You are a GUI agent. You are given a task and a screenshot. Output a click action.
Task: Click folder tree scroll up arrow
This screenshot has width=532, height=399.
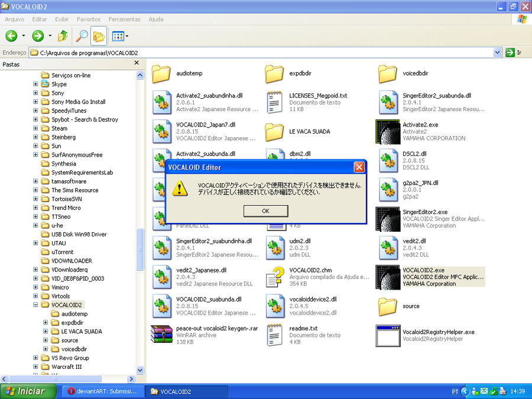point(140,75)
